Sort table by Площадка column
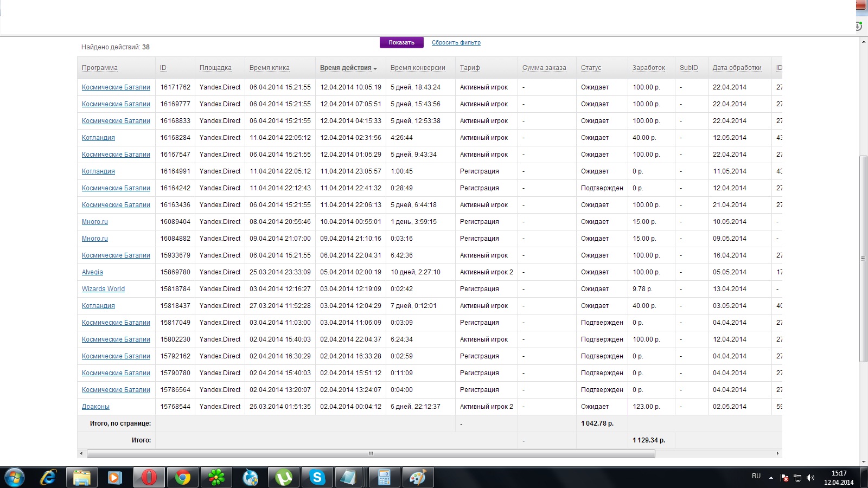This screenshot has width=868, height=488. tap(215, 68)
